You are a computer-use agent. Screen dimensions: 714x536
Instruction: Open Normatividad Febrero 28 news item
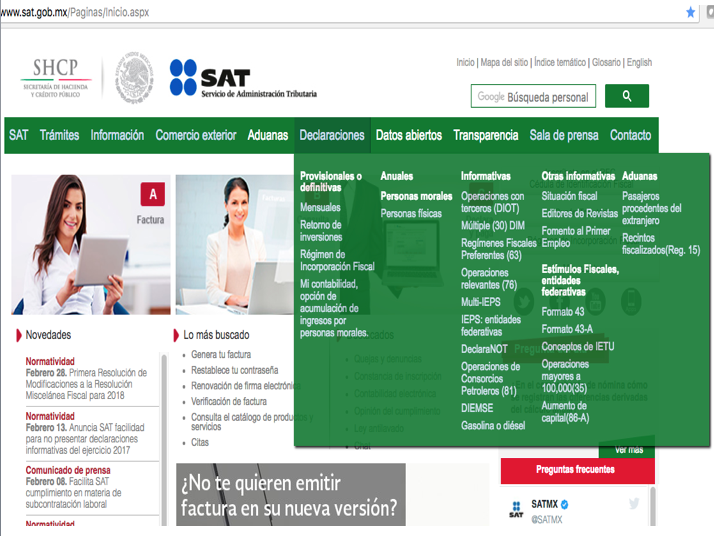click(x=87, y=378)
